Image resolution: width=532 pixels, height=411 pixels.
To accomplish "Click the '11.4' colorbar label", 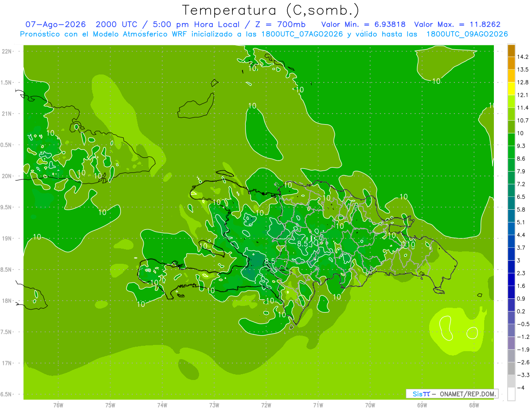I will [522, 108].
